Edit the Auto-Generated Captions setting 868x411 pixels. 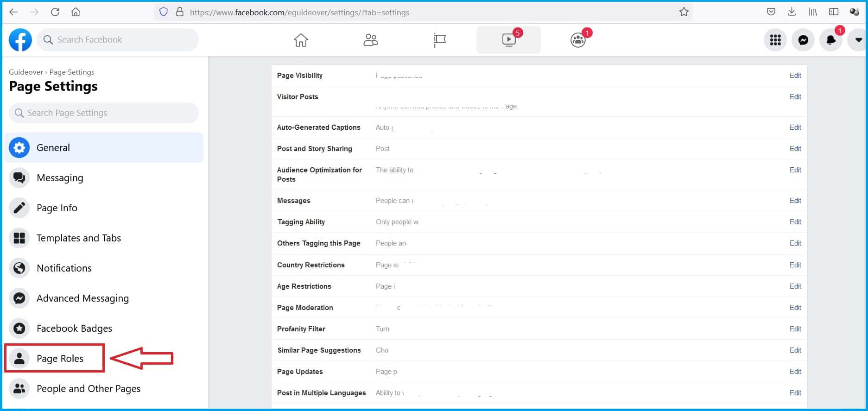click(x=795, y=127)
